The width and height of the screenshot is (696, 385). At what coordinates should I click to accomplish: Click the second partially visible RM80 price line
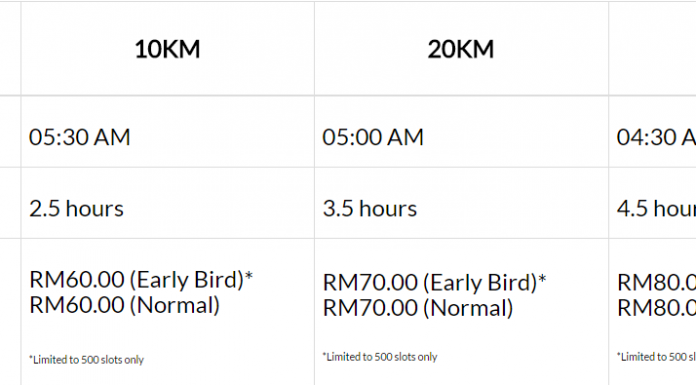[x=656, y=308]
